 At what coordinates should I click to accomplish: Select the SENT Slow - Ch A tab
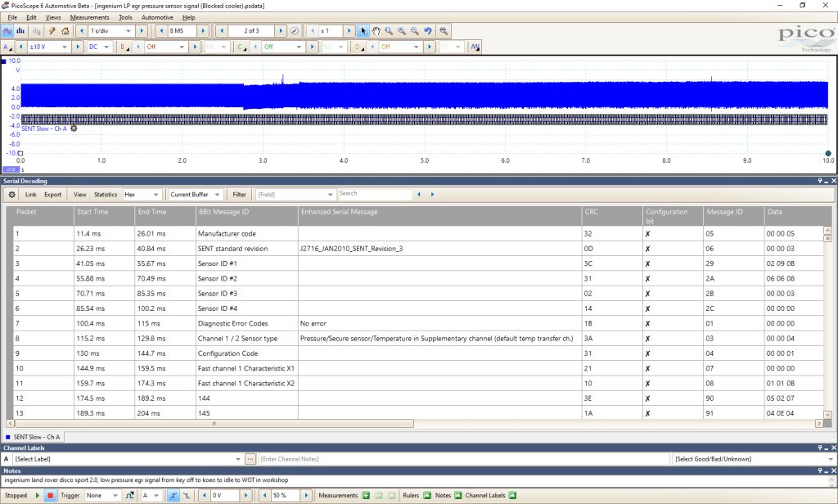tap(33, 437)
